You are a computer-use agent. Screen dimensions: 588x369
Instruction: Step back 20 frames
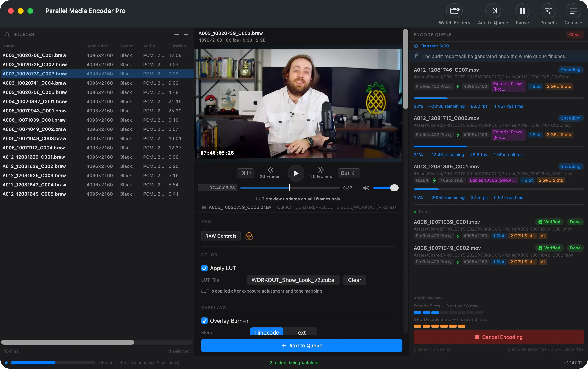(x=270, y=173)
